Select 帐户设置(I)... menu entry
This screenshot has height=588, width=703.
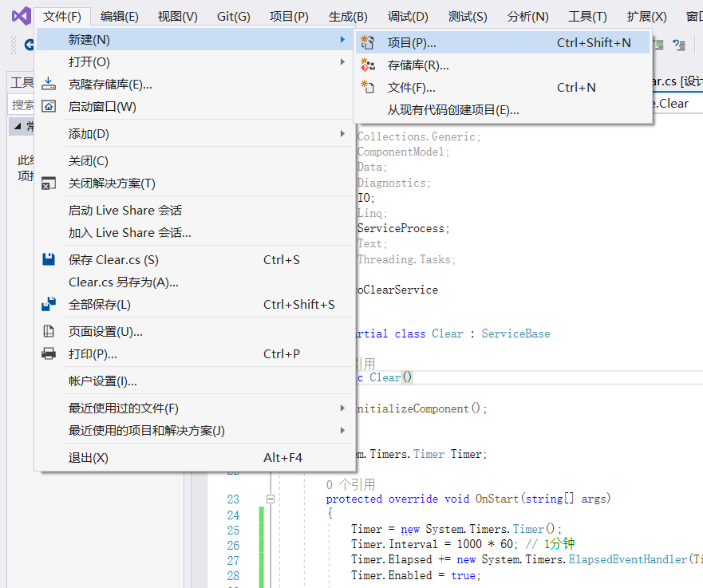(x=195, y=381)
